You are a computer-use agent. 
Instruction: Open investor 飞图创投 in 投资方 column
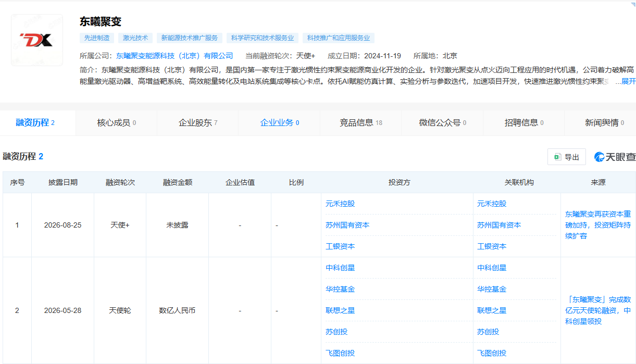point(340,353)
